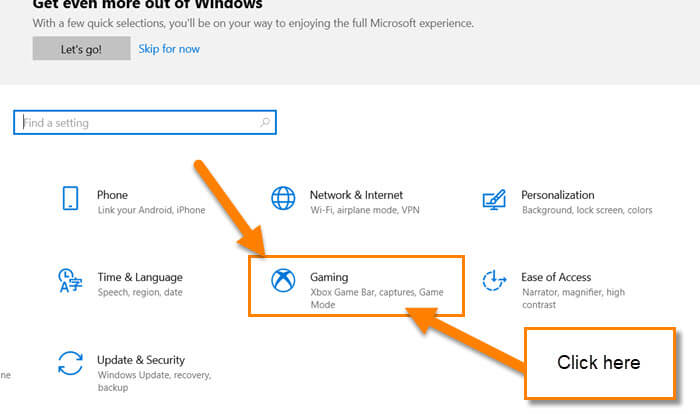Select the Personalization paintbrush icon
The image size is (700, 414).
494,199
